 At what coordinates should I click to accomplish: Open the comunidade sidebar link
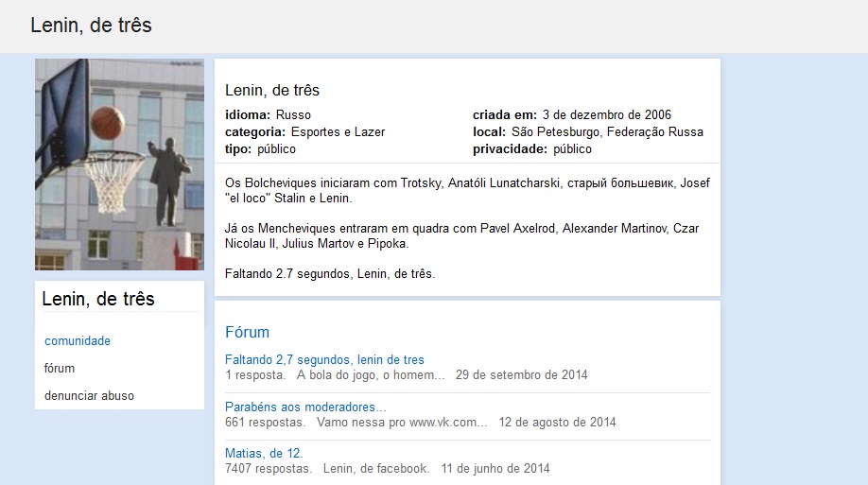pos(78,341)
